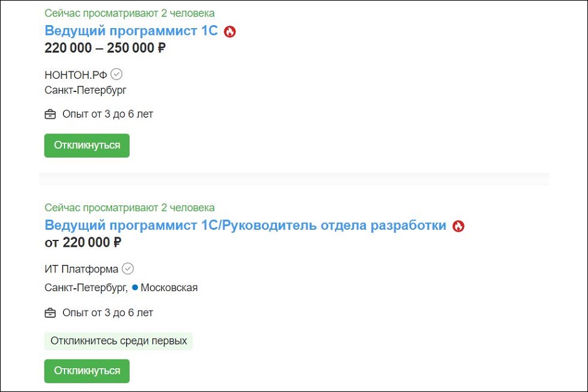The width and height of the screenshot is (588, 392).
Task: Click the verified checkmark beside ИТ Платформа
Action: 128,269
